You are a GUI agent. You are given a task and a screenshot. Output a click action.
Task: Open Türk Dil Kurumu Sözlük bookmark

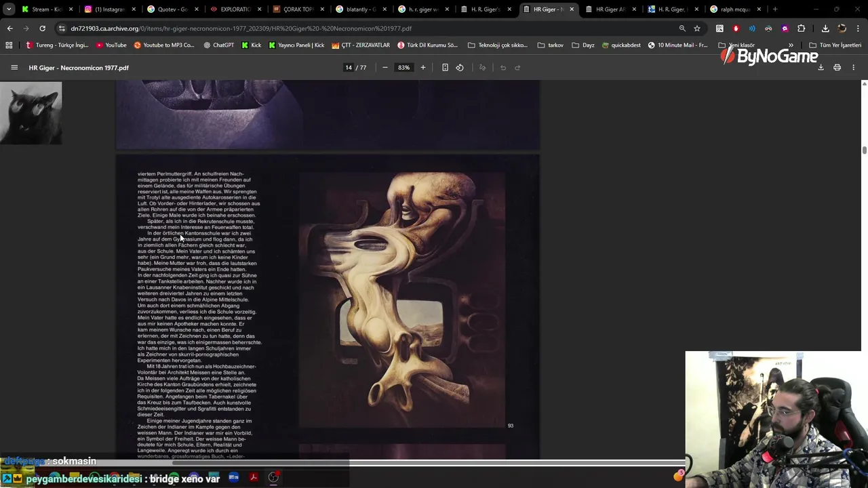tap(428, 45)
